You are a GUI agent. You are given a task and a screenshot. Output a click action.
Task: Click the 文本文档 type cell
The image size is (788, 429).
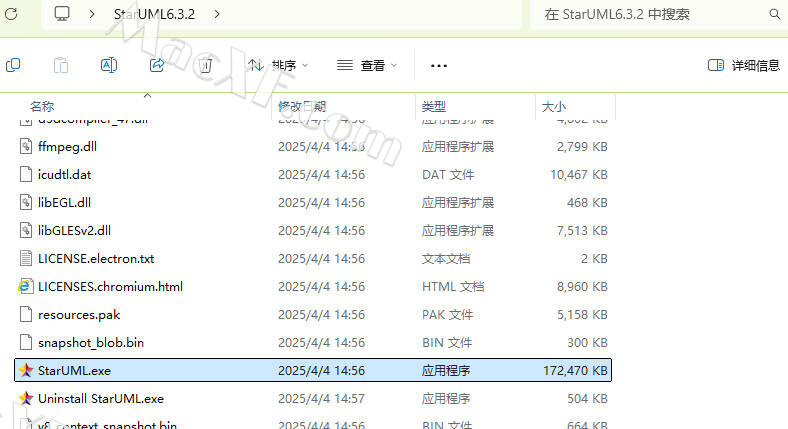tap(446, 259)
